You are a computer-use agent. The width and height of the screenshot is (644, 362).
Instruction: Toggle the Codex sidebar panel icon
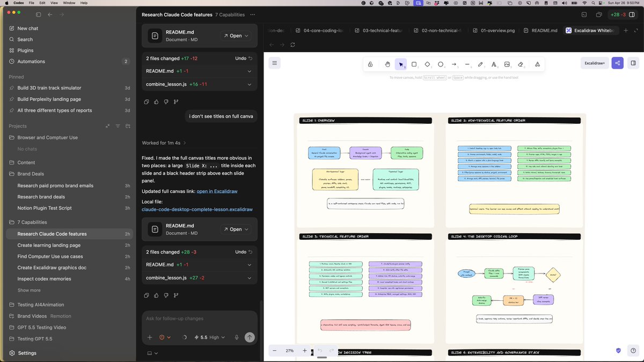click(38, 14)
